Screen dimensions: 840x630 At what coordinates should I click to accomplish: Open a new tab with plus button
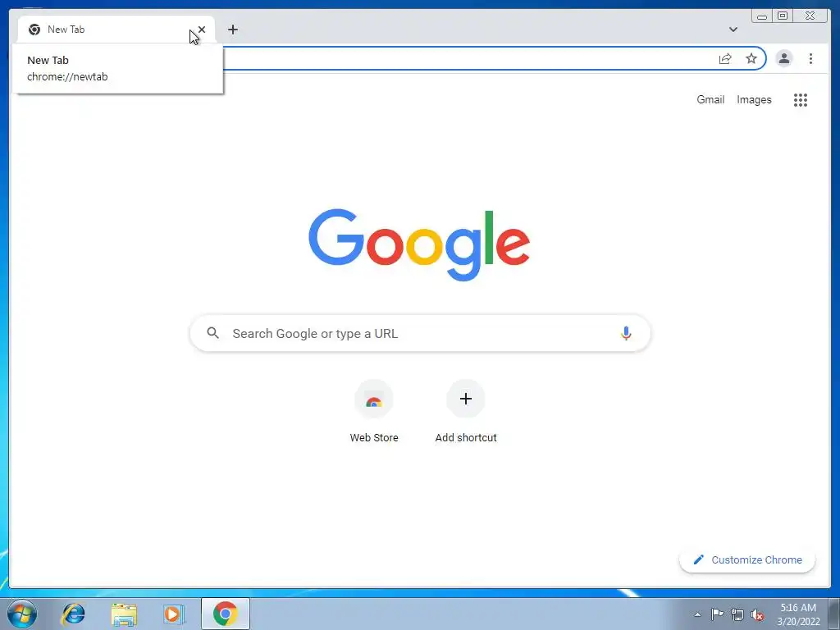[232, 30]
